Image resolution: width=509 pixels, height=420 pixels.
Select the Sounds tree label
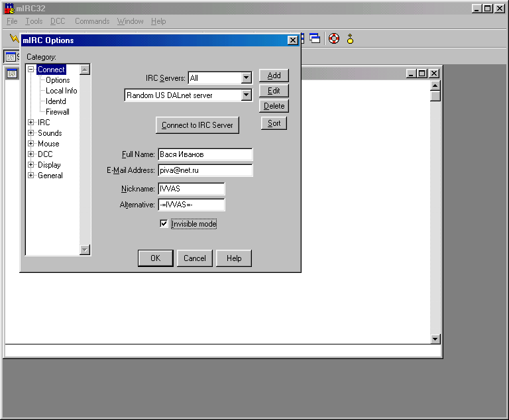pyautogui.click(x=50, y=133)
